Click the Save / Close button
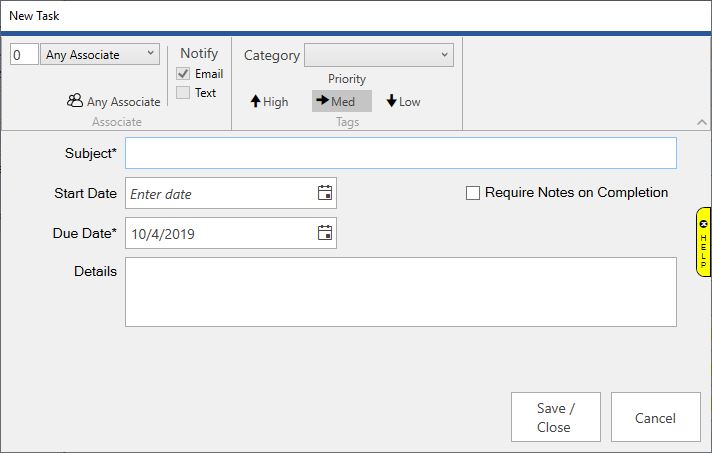712x453 pixels. [554, 417]
